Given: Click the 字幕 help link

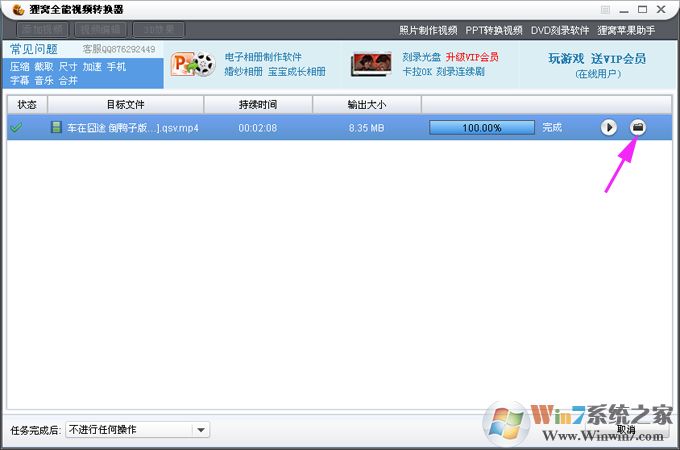Looking at the screenshot, I should point(20,80).
